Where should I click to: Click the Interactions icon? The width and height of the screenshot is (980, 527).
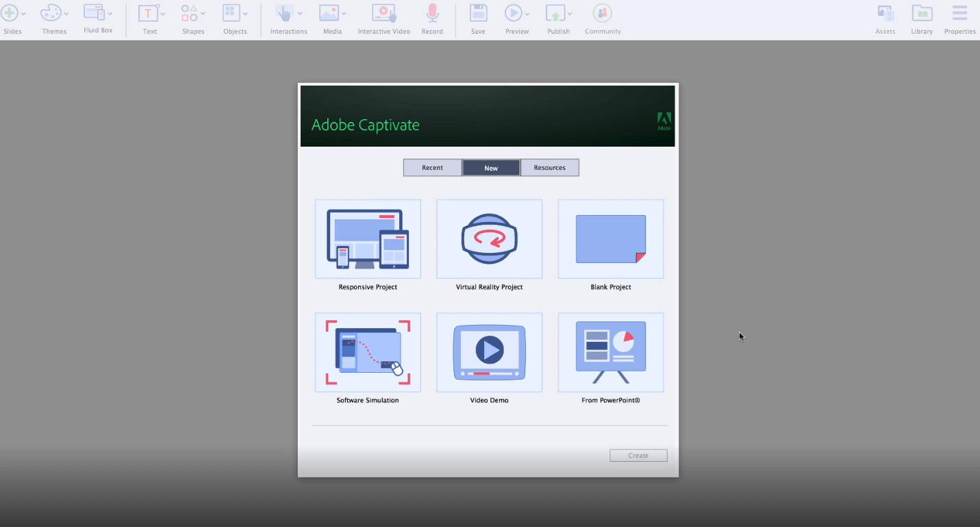pos(284,12)
